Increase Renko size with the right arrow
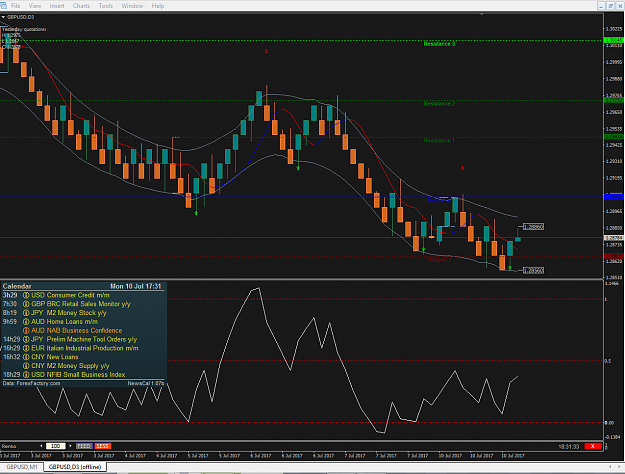The height and width of the screenshot is (474, 625). (70, 446)
